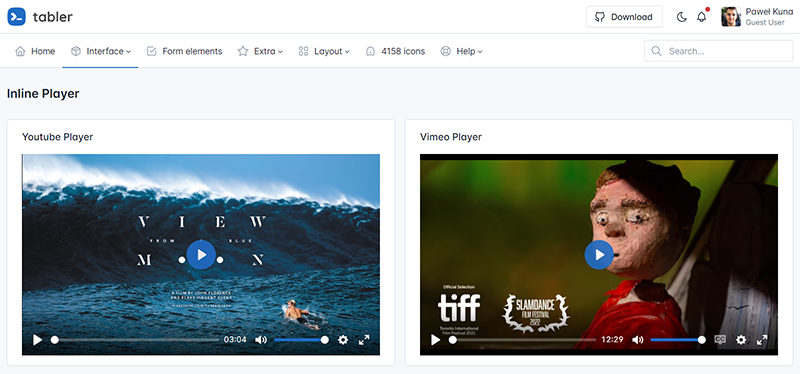
Task: Expand the Layout dropdown menu
Action: (324, 51)
